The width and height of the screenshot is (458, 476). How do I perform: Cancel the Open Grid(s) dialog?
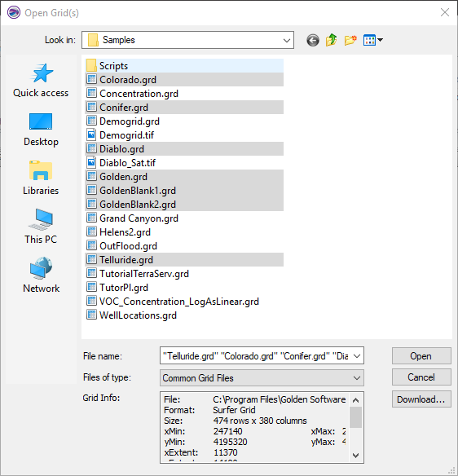421,377
